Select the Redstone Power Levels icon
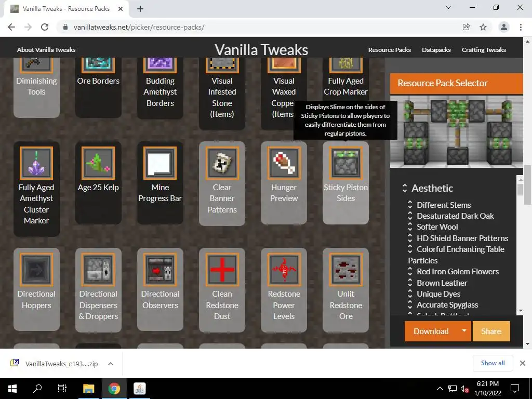Image resolution: width=532 pixels, height=399 pixels. click(x=284, y=270)
